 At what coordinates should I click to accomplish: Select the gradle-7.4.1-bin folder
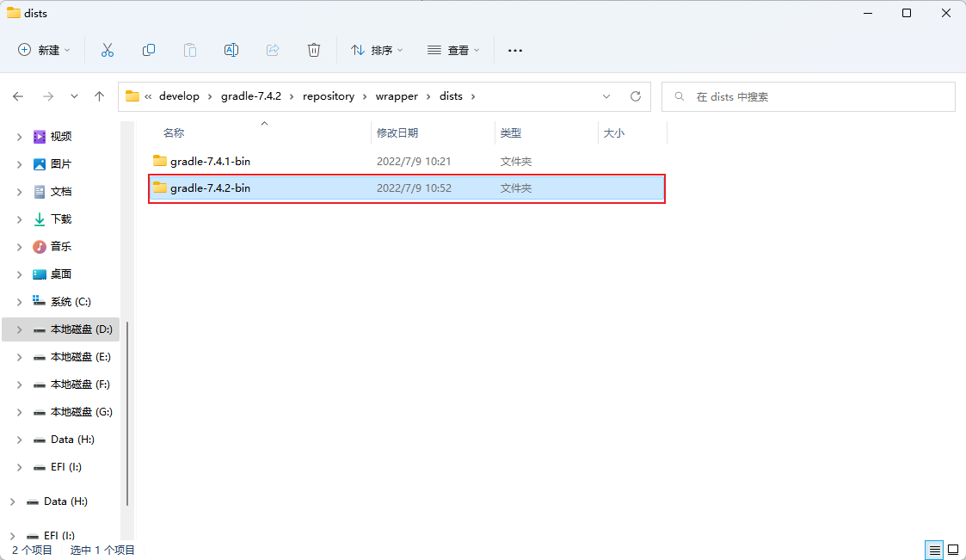(407, 162)
